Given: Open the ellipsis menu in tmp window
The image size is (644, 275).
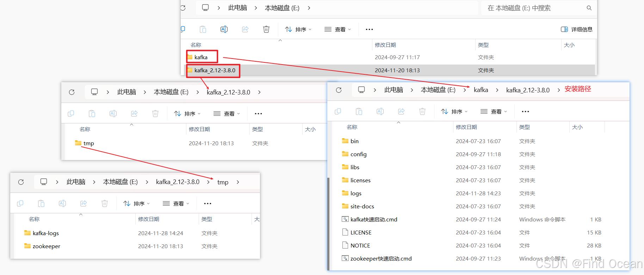Looking at the screenshot, I should point(208,203).
